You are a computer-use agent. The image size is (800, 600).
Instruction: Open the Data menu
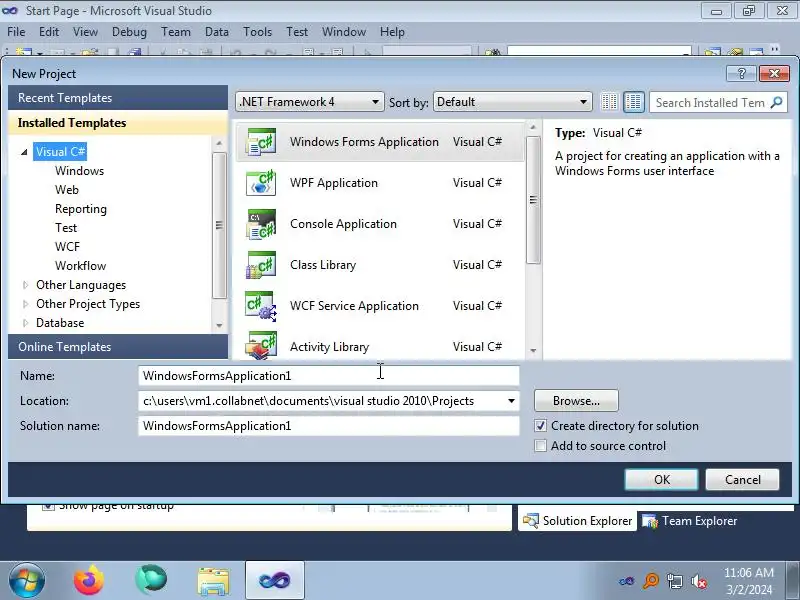(x=217, y=32)
